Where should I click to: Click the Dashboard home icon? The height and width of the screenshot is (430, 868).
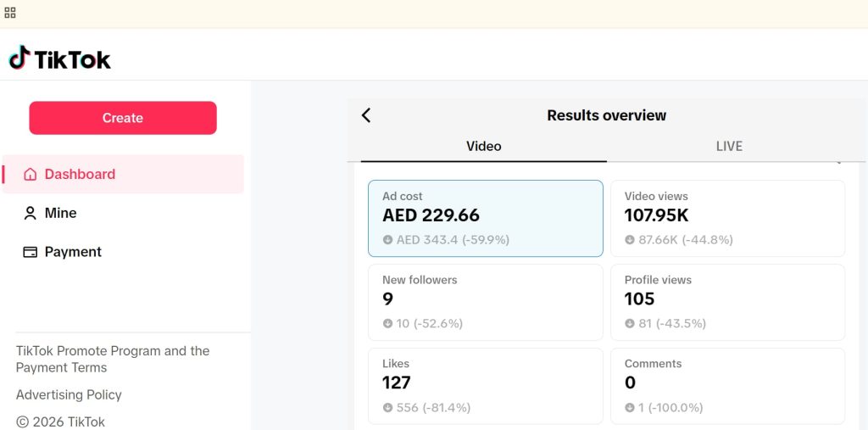click(x=31, y=175)
